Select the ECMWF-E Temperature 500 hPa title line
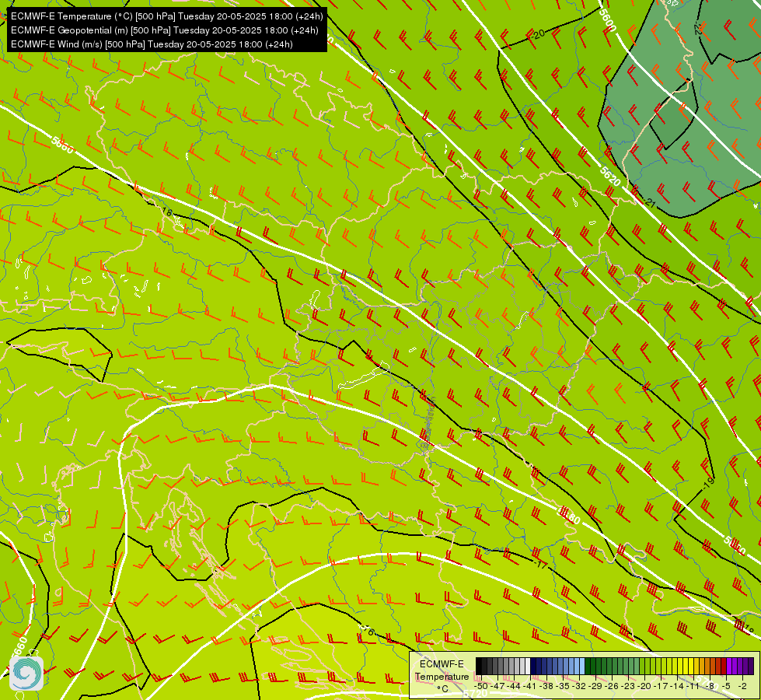The height and width of the screenshot is (700, 761). click(166, 16)
